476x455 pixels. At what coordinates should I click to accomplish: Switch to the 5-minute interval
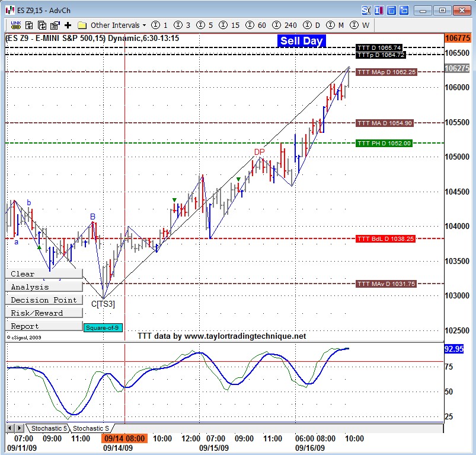205,25
